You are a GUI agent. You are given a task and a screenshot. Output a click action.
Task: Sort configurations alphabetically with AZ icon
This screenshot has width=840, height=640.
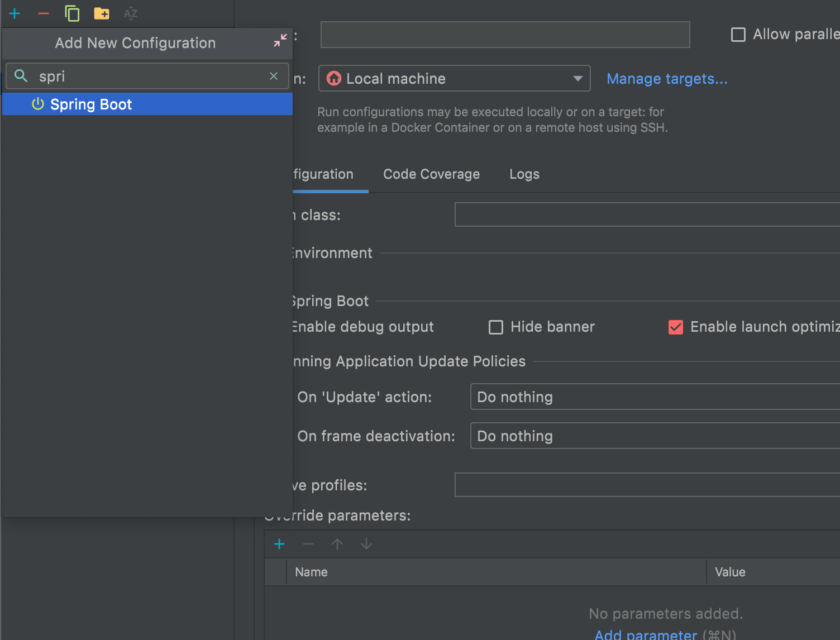point(131,13)
